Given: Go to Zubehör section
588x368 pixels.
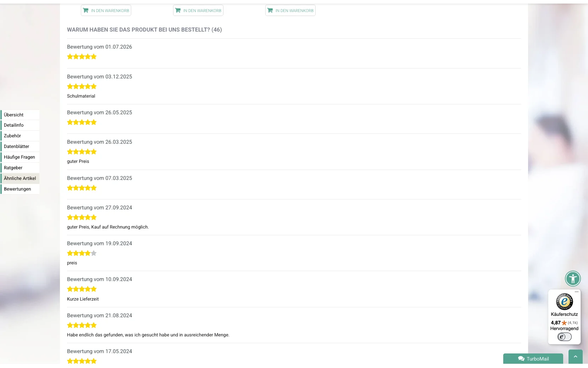Looking at the screenshot, I should [x=20, y=136].
